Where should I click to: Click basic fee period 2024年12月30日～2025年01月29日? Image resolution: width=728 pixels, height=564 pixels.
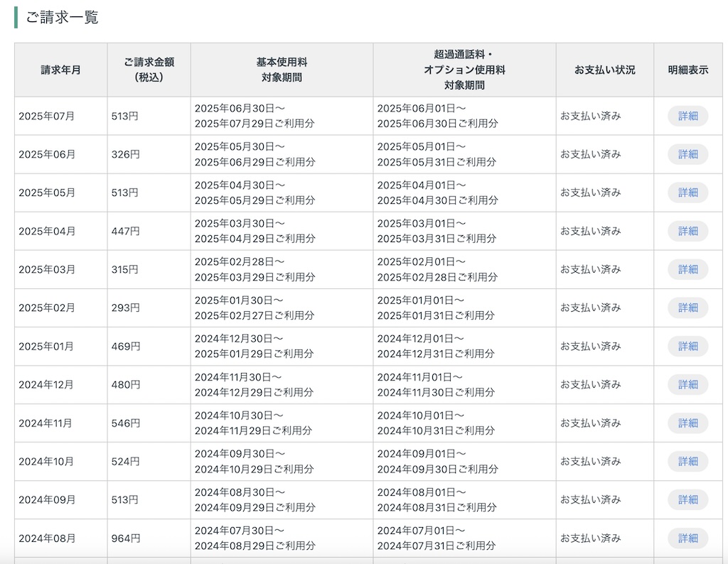click(254, 347)
